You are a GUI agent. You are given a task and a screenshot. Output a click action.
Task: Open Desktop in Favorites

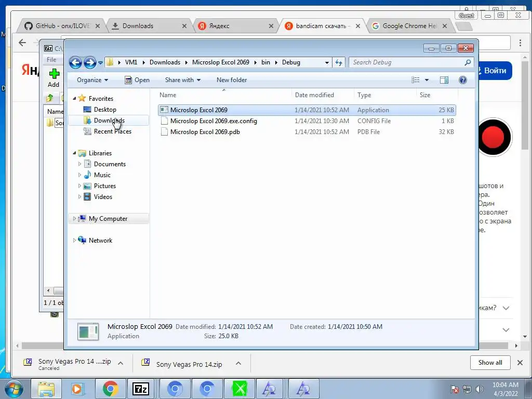(105, 110)
